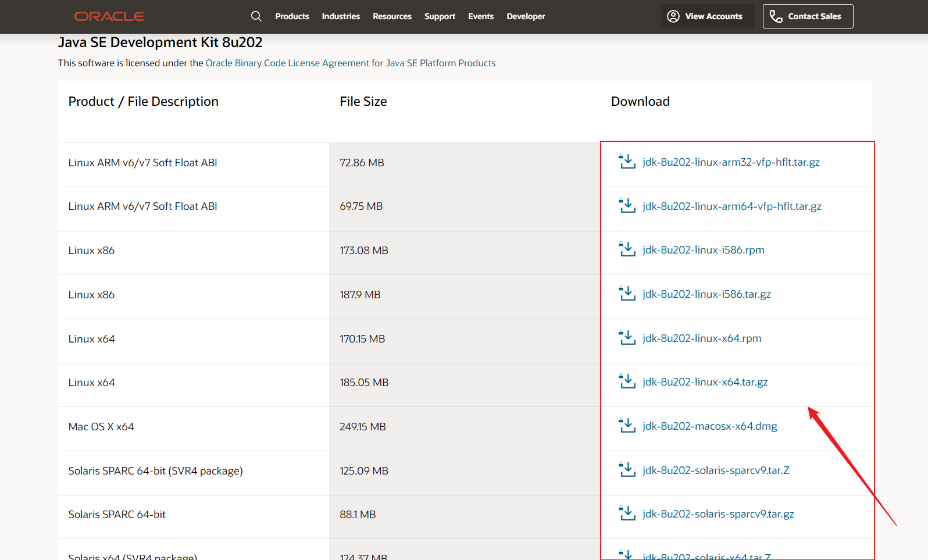Screen dimensions: 928x560
Task: Click Linux x64 cell in the 185.05 MB row
Action: (194, 385)
